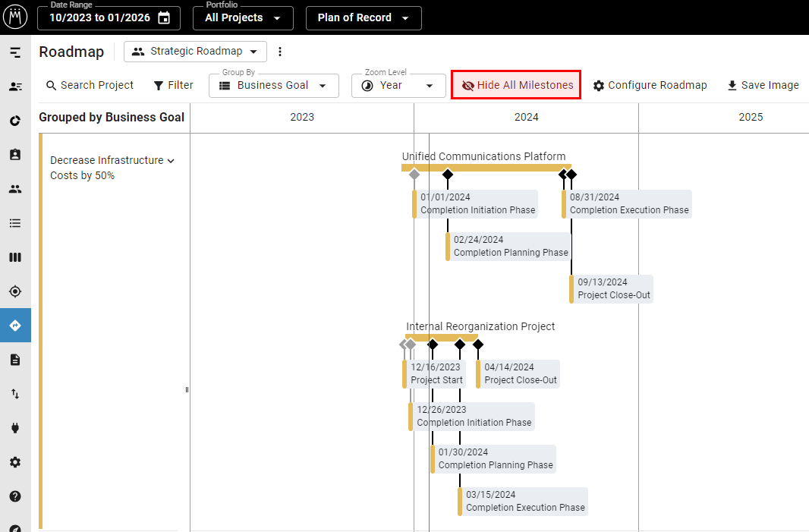The width and height of the screenshot is (809, 532).
Task: Open the Zoom Level dropdown set to Year
Action: pyautogui.click(x=398, y=85)
